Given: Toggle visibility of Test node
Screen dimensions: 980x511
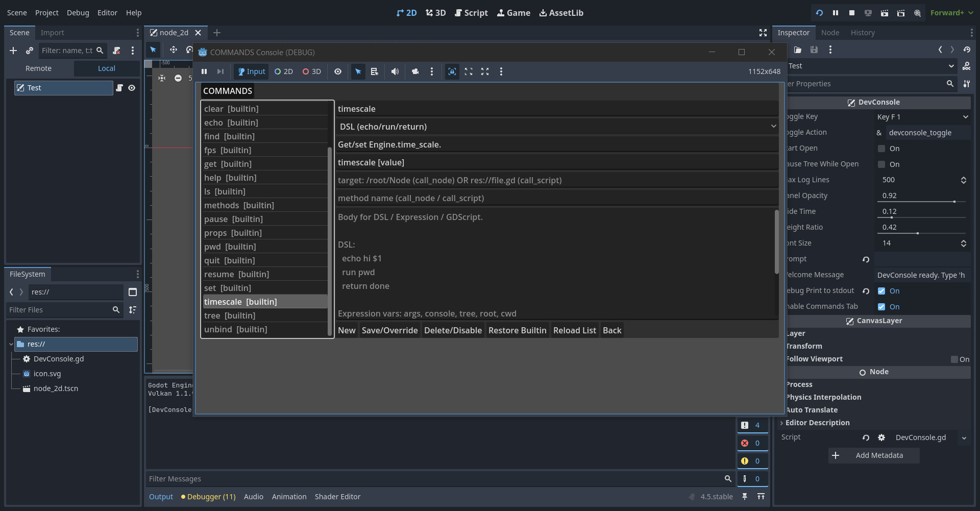Looking at the screenshot, I should click(132, 88).
